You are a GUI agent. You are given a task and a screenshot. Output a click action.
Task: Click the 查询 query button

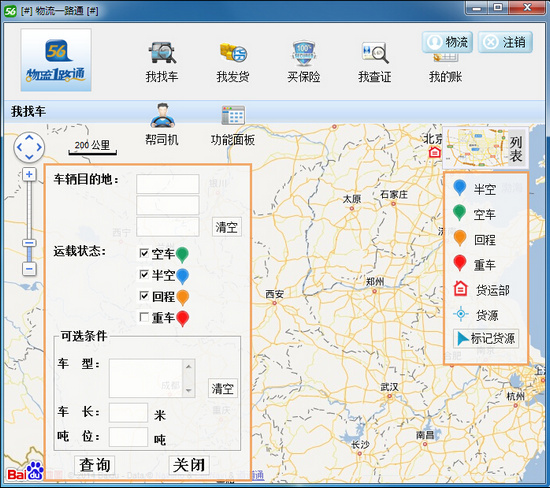(95, 465)
